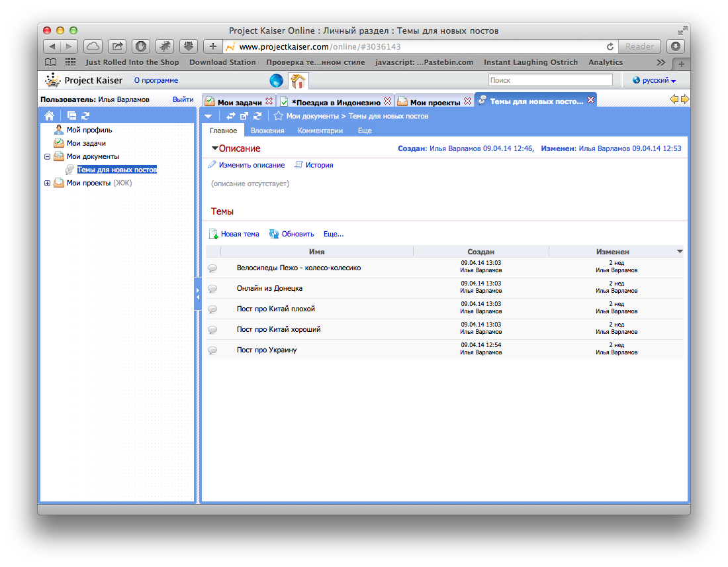Click the bookmarks book icon
This screenshot has height=567, width=728.
click(50, 62)
